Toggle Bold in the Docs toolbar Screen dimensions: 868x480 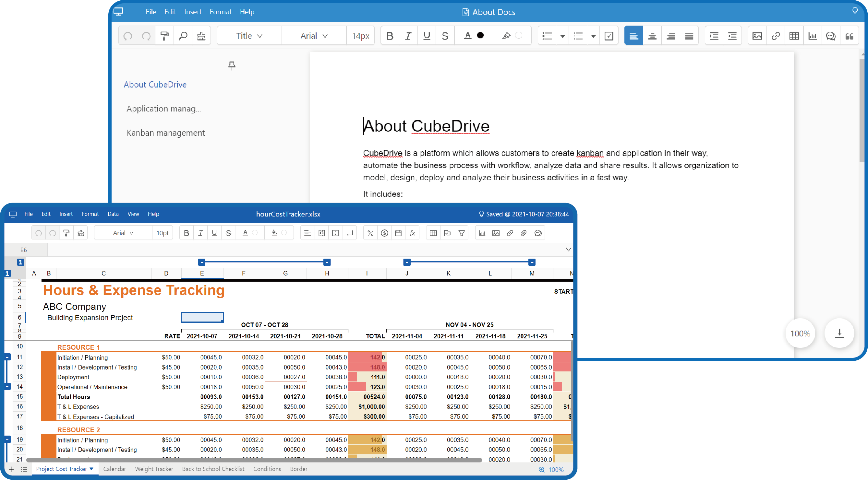click(390, 36)
